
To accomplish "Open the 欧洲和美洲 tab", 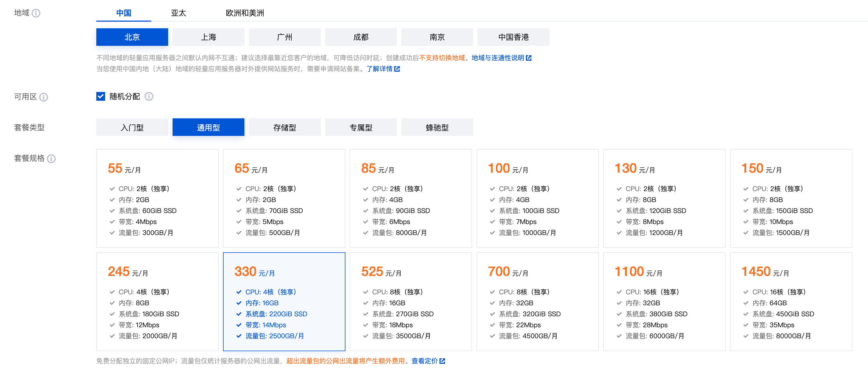I will (245, 13).
